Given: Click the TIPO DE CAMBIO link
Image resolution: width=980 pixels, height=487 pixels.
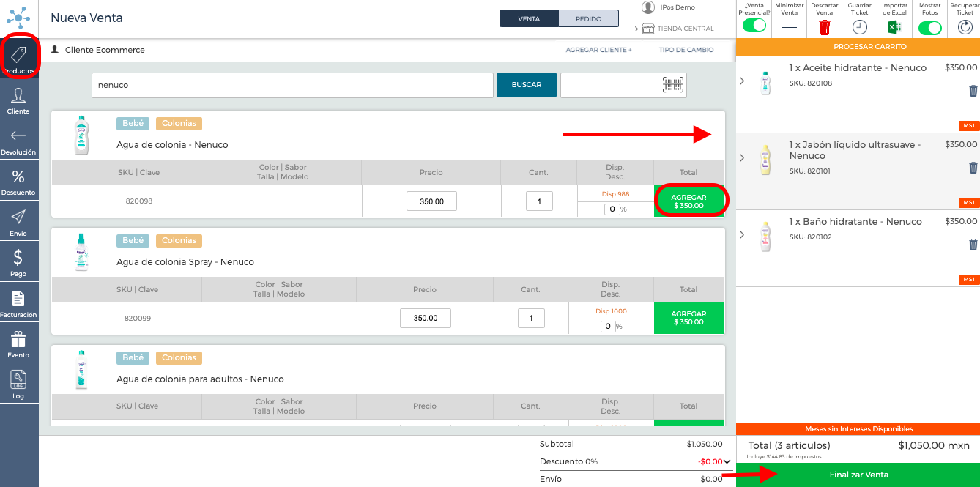Looking at the screenshot, I should (686, 50).
